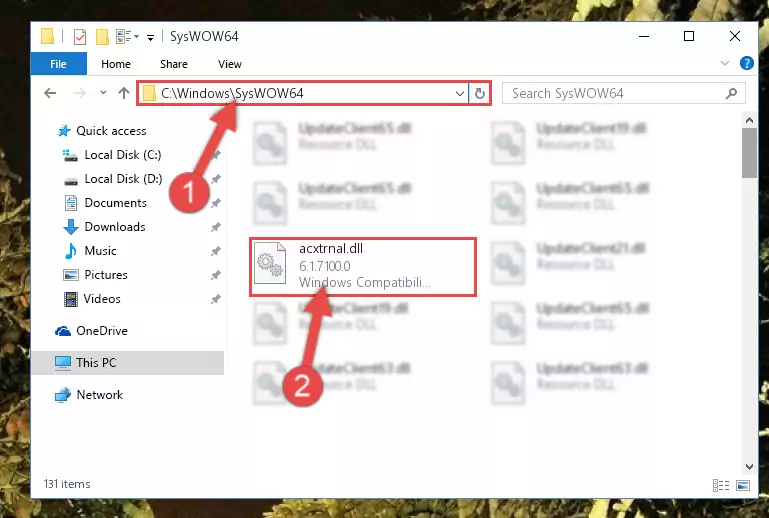Select the acxtrnal.dll file

click(x=363, y=266)
